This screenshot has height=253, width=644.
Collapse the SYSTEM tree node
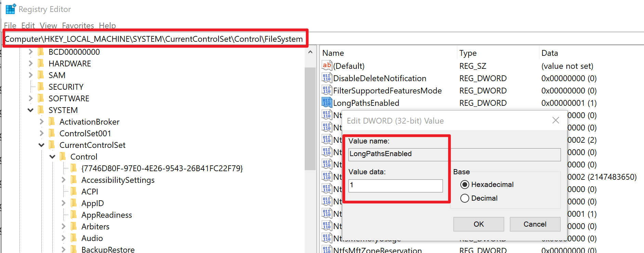point(30,110)
